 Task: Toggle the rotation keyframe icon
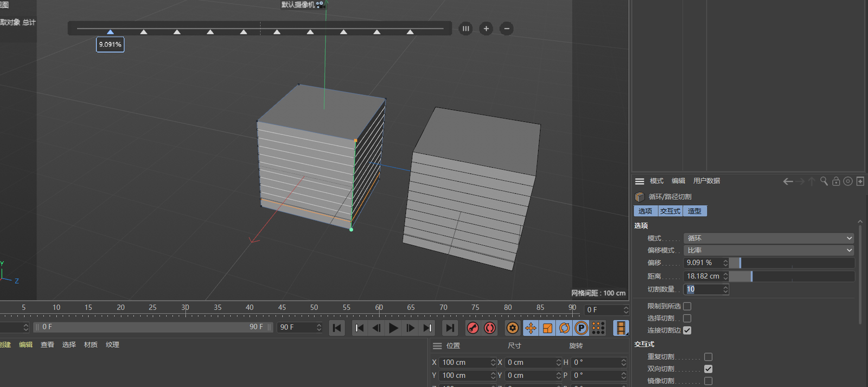click(x=564, y=328)
